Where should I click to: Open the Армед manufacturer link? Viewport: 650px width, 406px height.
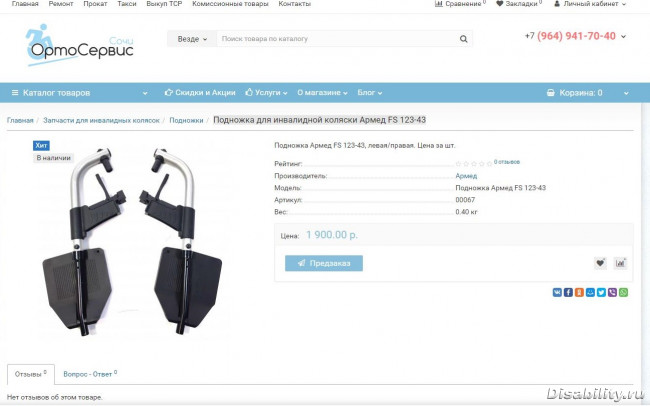coord(466,176)
